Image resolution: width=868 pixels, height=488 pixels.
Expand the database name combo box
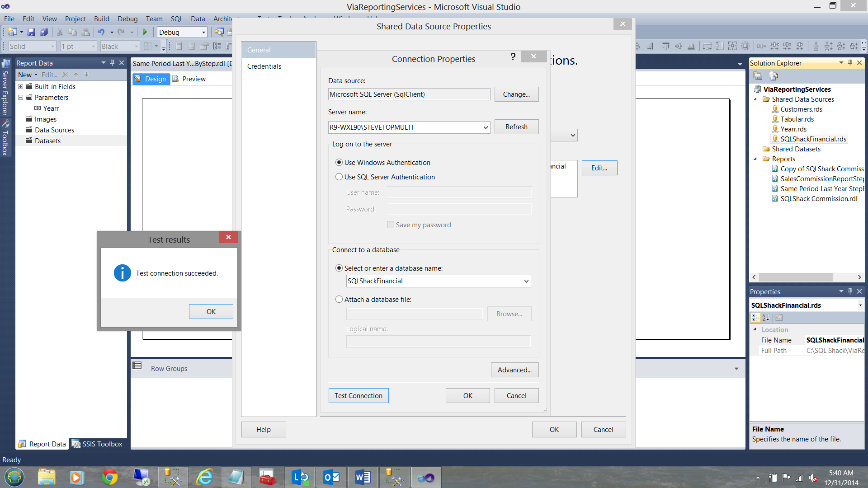pos(526,281)
